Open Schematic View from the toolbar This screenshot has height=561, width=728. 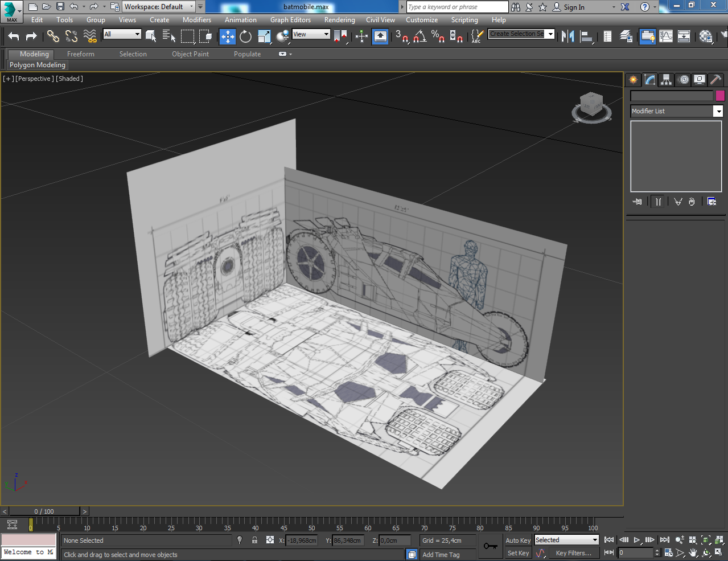[x=684, y=36]
